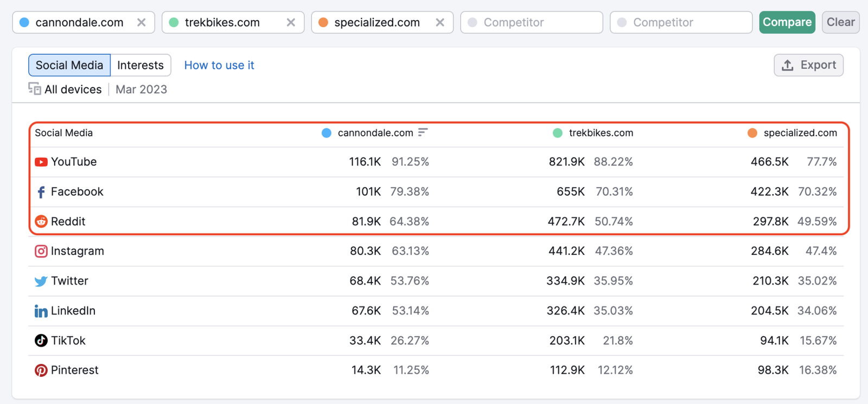Click the YouTube icon in the table

41,162
